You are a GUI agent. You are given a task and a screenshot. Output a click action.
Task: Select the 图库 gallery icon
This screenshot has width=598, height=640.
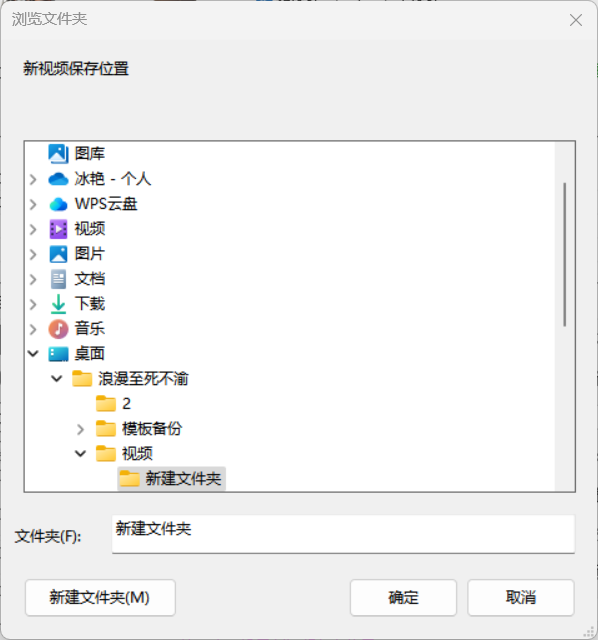coord(58,154)
